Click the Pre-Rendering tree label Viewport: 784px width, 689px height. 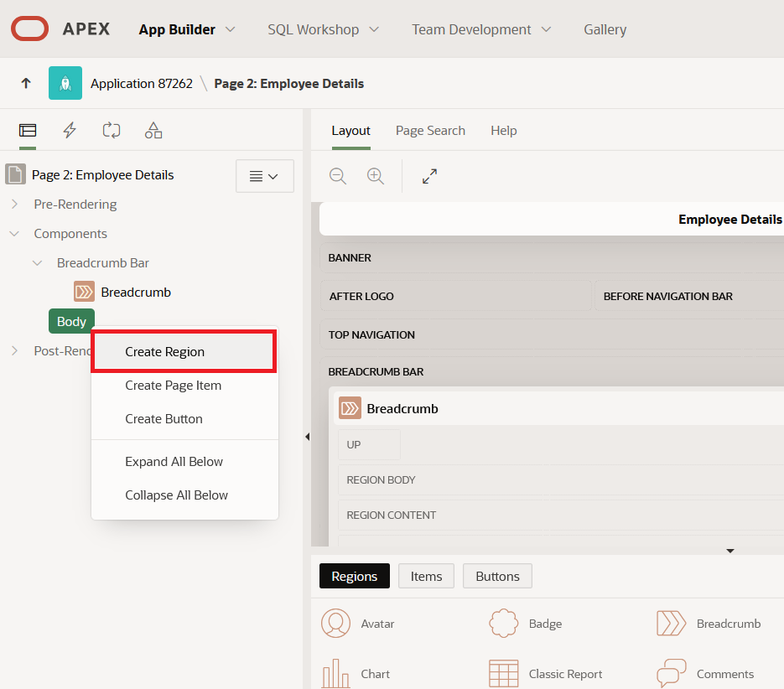point(75,204)
